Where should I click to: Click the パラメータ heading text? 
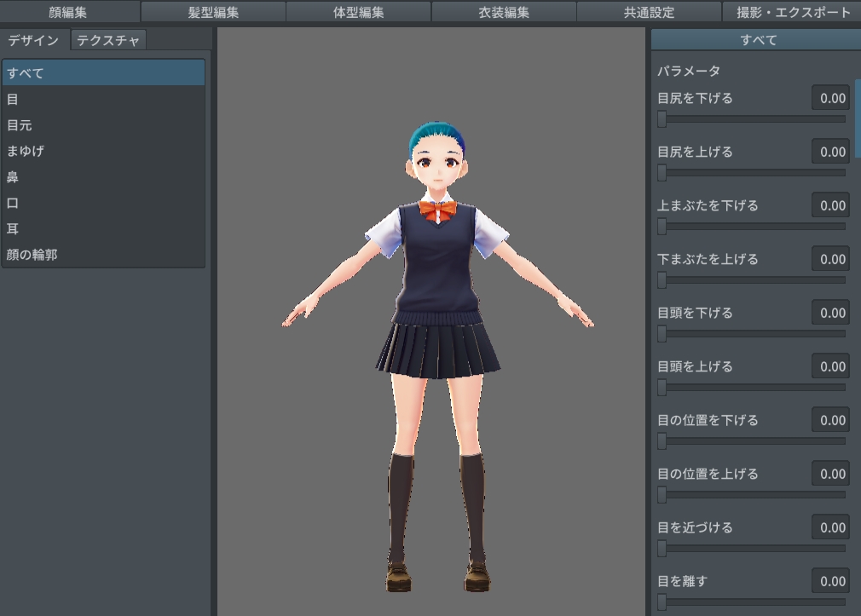pyautogui.click(x=689, y=71)
